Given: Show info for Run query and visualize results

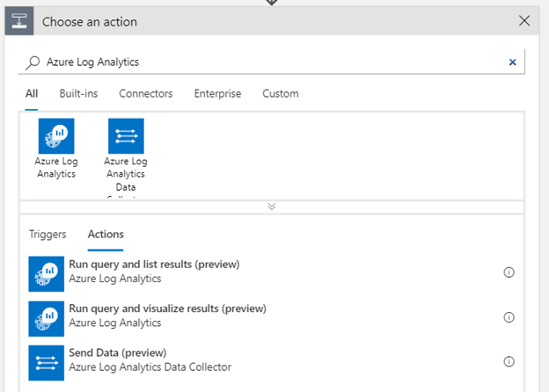Looking at the screenshot, I should pos(509,316).
